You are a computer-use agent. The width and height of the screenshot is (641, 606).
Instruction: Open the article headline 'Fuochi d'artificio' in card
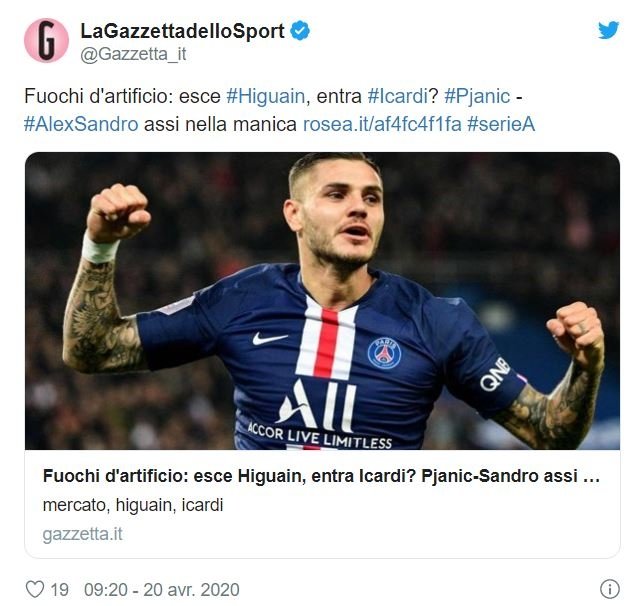(x=321, y=476)
